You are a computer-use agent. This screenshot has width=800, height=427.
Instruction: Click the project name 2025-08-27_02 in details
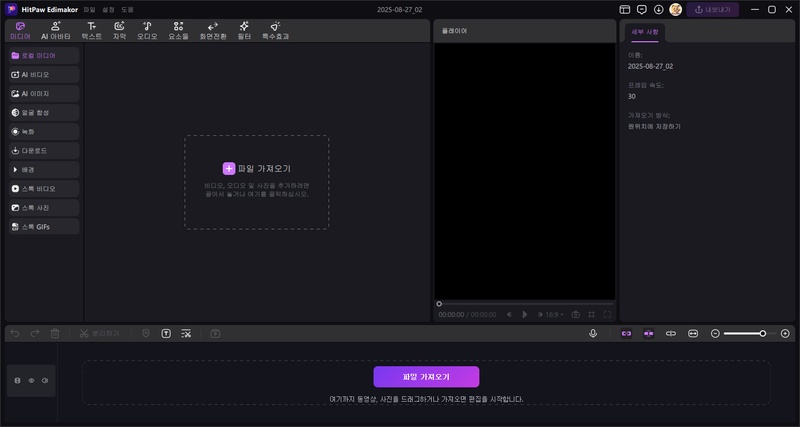651,66
